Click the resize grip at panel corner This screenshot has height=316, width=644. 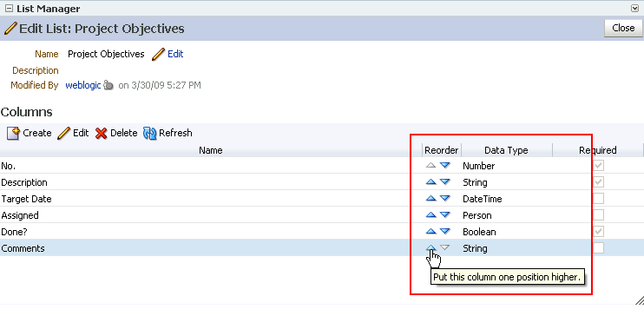coord(639,300)
